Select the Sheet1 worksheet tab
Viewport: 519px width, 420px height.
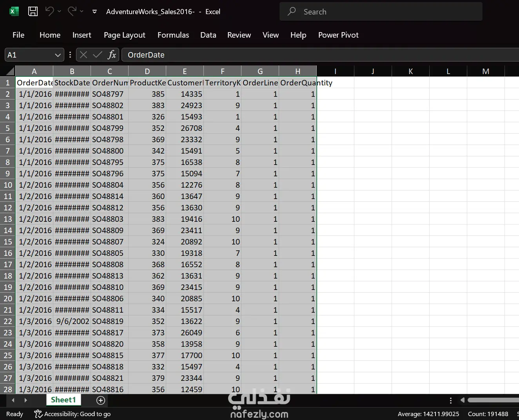[63, 400]
